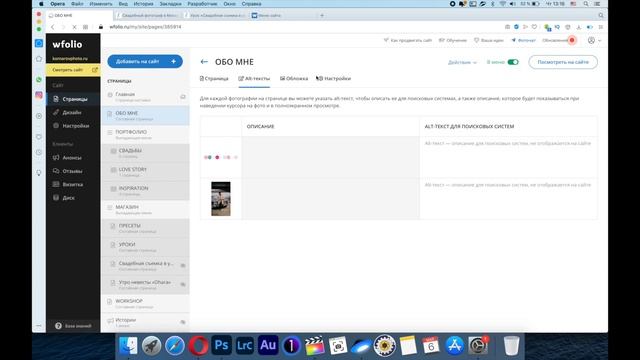Select УРОКИ page in the list
This screenshot has height=360, width=640.
pyautogui.click(x=145, y=247)
